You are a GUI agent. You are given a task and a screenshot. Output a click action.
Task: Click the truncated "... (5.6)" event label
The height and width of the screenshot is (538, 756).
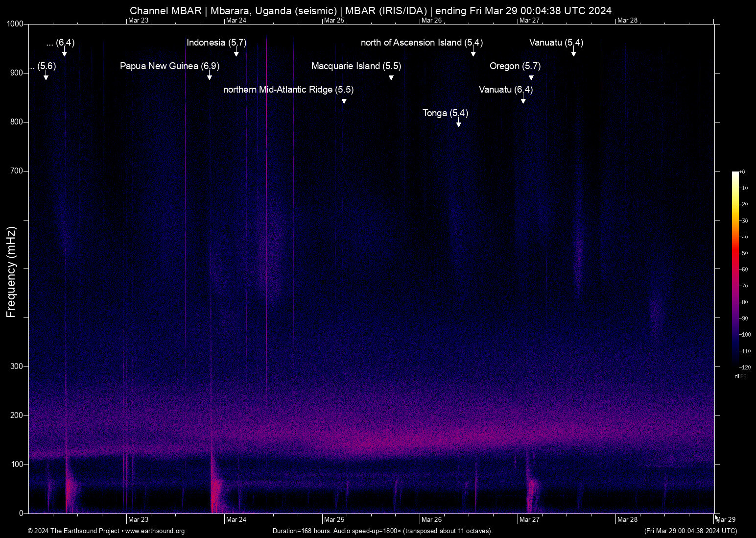point(43,66)
